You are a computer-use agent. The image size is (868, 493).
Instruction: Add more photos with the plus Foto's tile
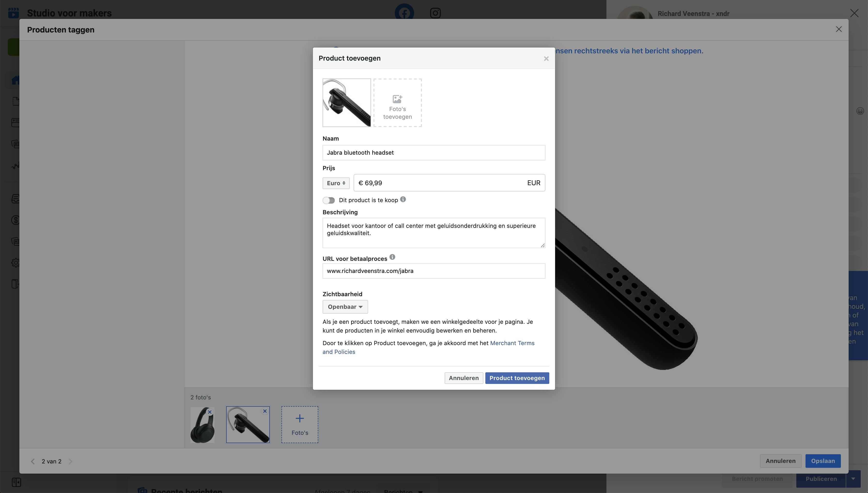tap(299, 425)
